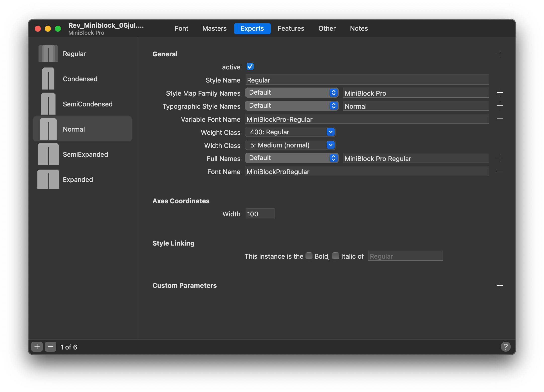Screen dimensions: 544x392
Task: Open the Width Class dropdown
Action: [290, 145]
